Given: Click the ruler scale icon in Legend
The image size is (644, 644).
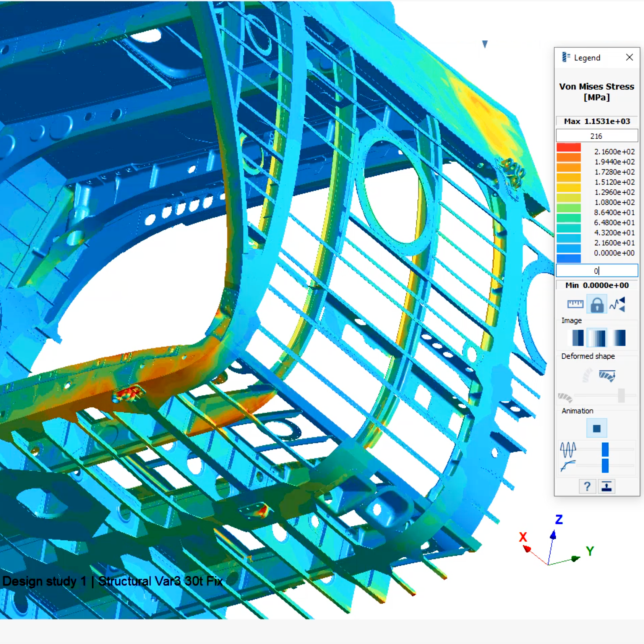Looking at the screenshot, I should pos(575,304).
